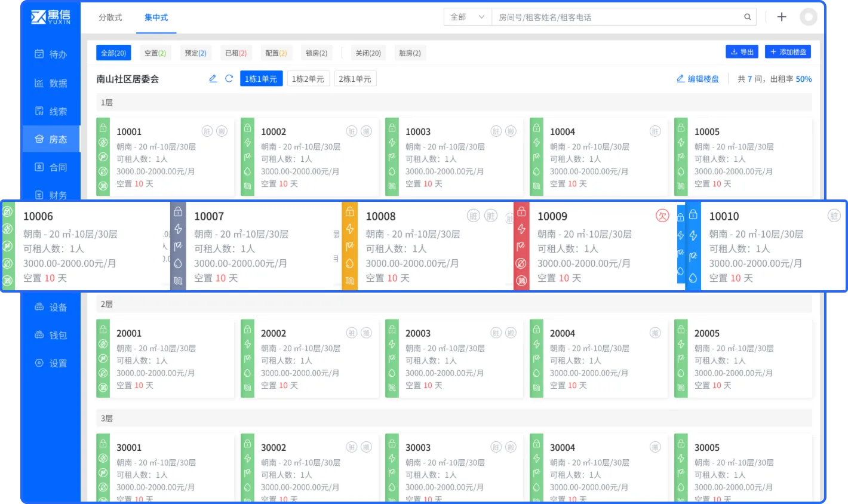Viewport: 848px width, 504px height.
Task: Open room card 10001
Action: [165, 157]
